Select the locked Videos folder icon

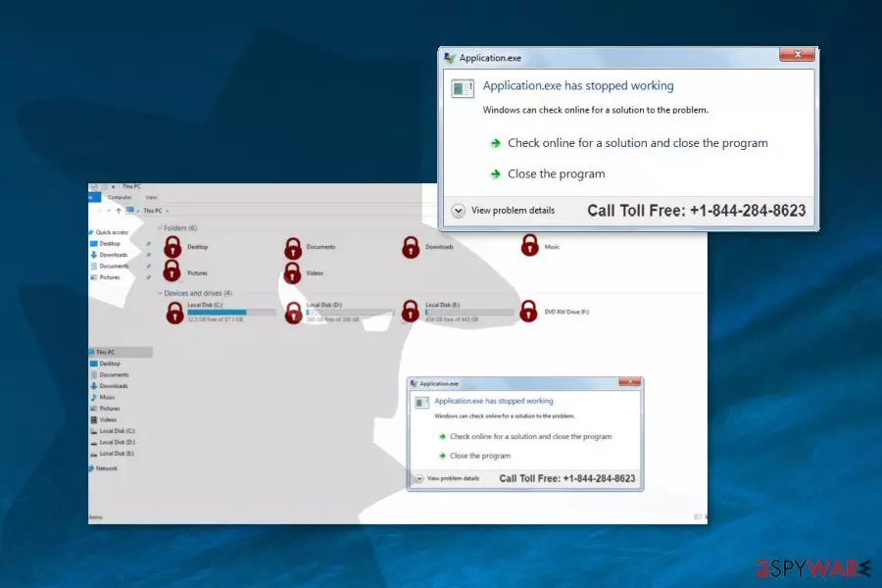(292, 272)
